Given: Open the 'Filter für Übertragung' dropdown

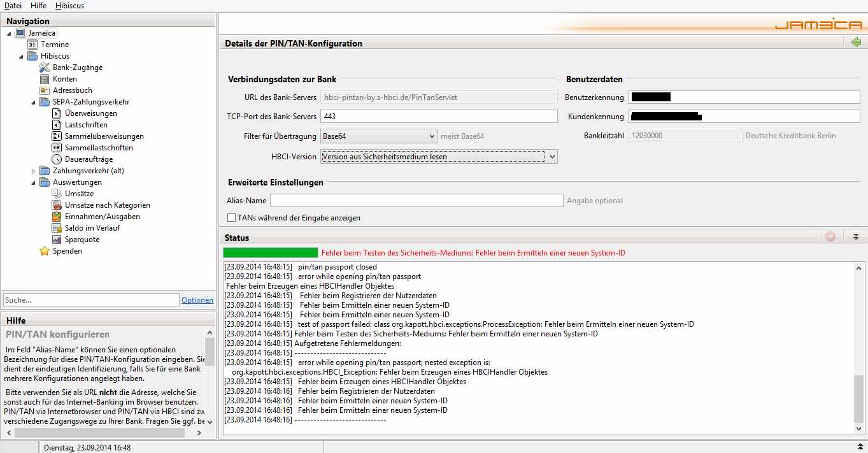Looking at the screenshot, I should click(378, 136).
